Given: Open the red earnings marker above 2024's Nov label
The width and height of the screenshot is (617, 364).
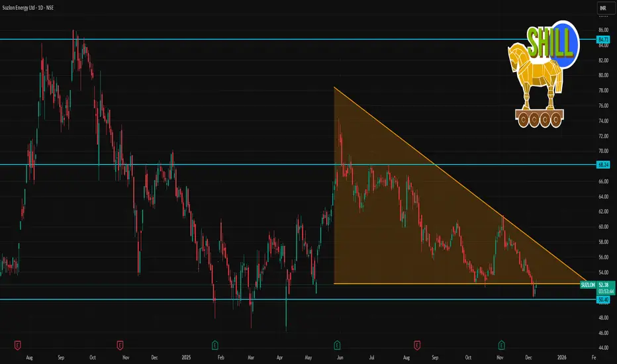Looking at the screenshot, I should coord(120,345).
